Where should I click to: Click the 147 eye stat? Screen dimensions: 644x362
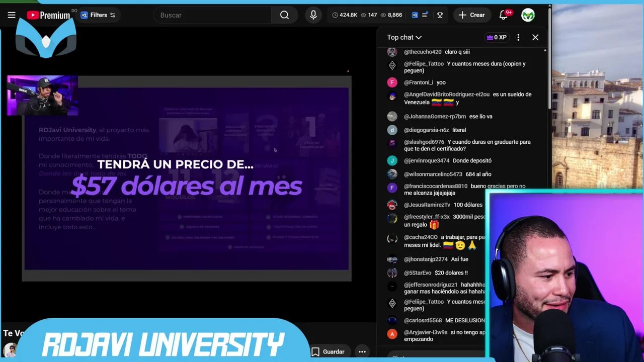click(369, 15)
